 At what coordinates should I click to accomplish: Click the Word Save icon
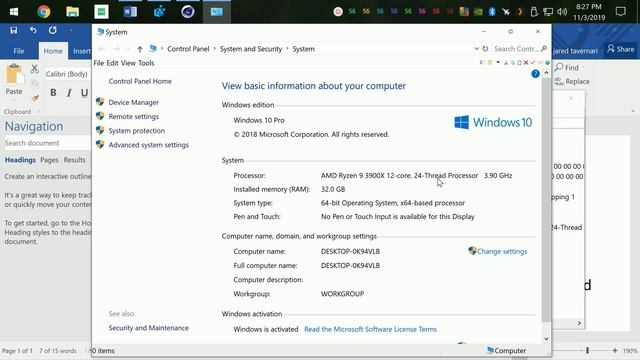tap(14, 30)
